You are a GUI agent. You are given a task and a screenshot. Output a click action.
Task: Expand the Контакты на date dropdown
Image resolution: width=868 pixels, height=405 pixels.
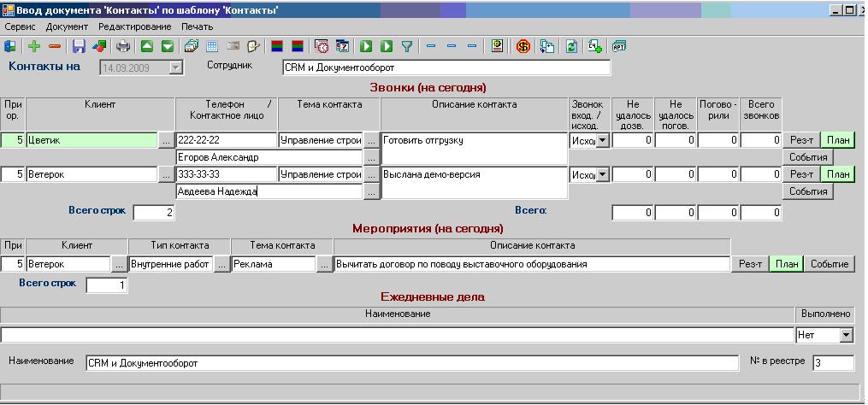point(176,67)
